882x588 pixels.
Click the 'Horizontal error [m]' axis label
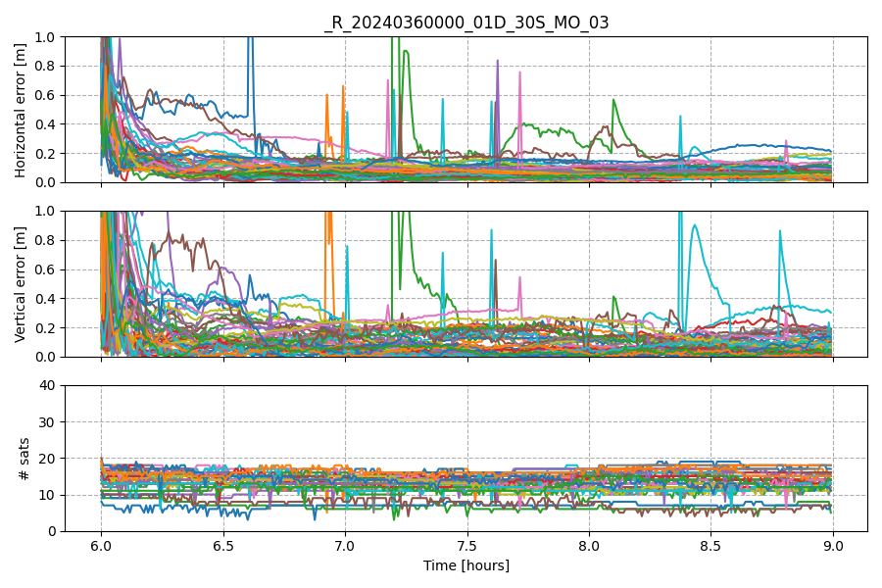(x=21, y=111)
